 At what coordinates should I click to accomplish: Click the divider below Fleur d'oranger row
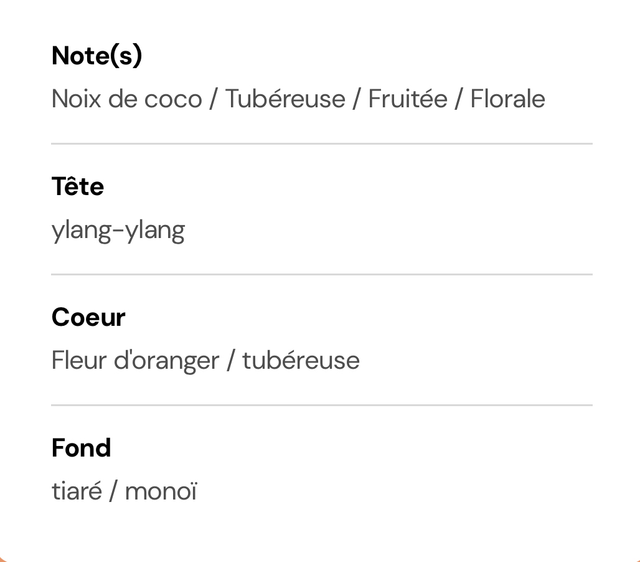point(322,405)
